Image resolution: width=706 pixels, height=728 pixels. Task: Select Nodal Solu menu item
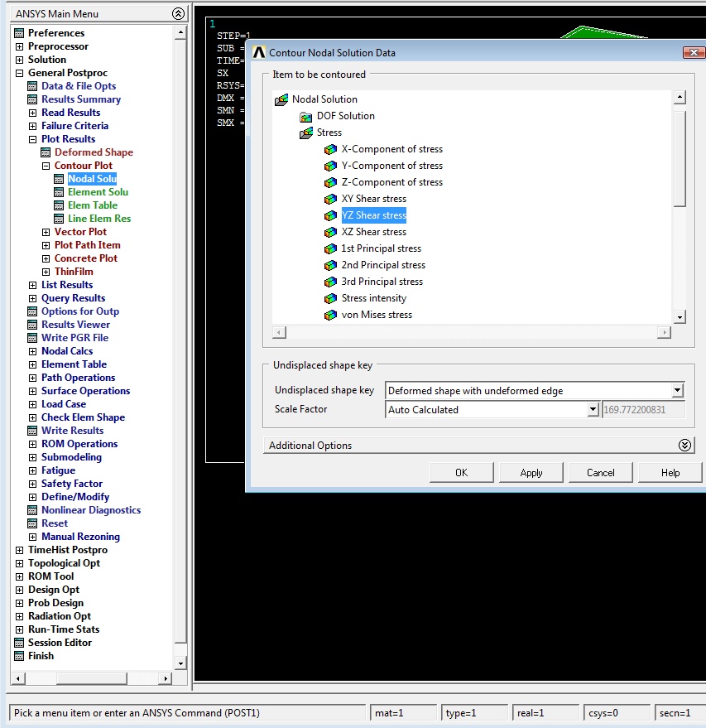click(93, 179)
